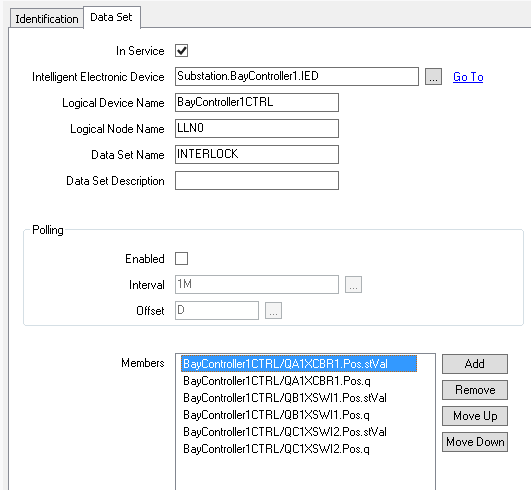Click the Move Down button
This screenshot has height=490, width=531.
tap(475, 442)
